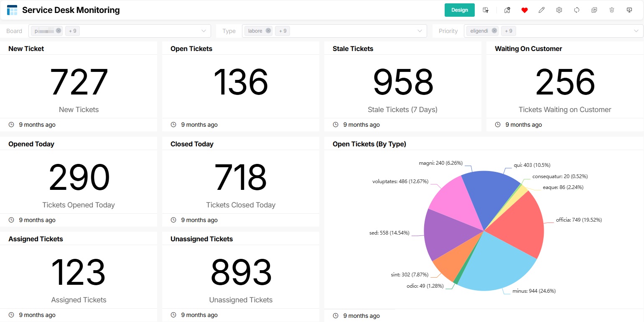
Task: Open dashboard settings gear icon
Action: tap(559, 10)
